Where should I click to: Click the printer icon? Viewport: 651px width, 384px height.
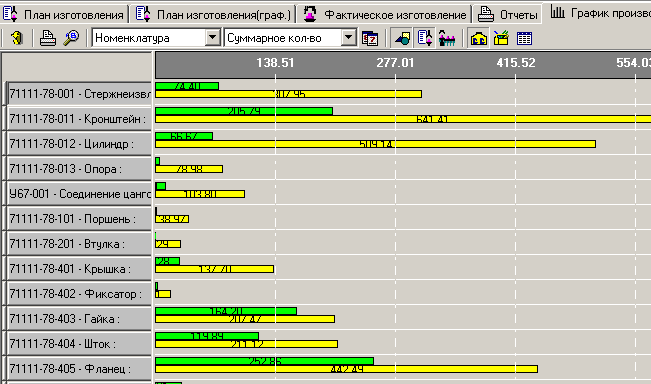point(48,38)
